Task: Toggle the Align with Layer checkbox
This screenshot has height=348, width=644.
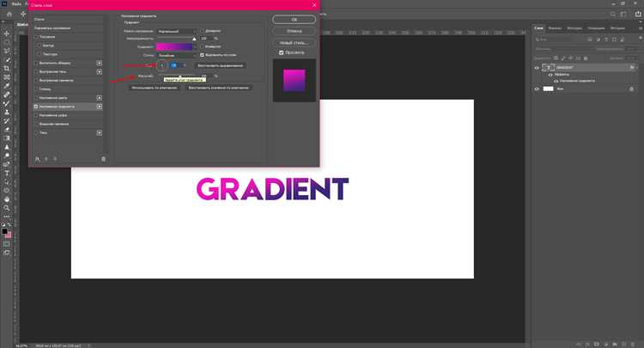Action: tap(202, 55)
